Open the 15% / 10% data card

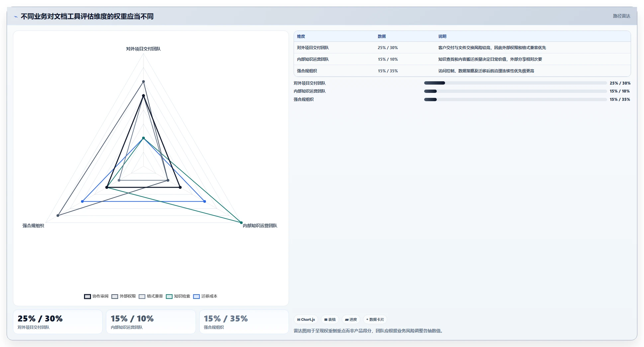pyautogui.click(x=151, y=322)
